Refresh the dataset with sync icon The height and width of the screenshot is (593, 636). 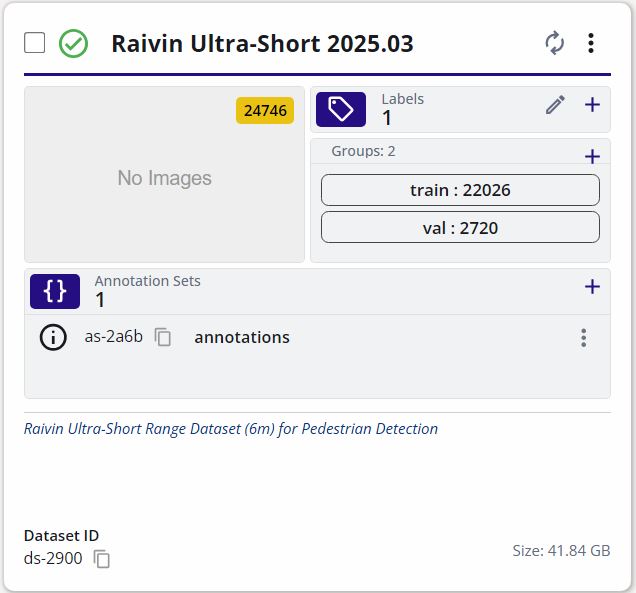point(554,43)
